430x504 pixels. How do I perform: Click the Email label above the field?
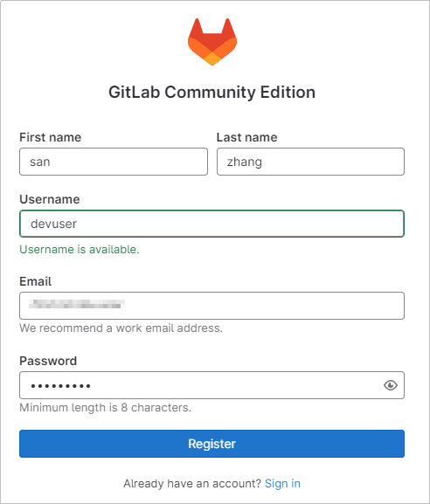36,281
